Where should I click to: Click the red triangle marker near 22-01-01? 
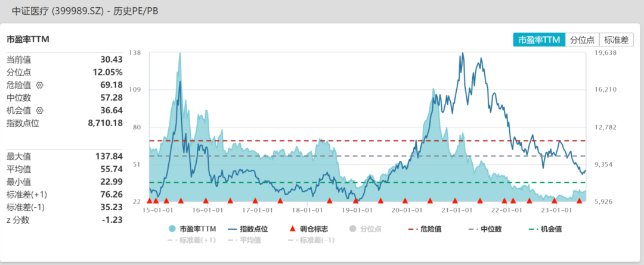504,201
